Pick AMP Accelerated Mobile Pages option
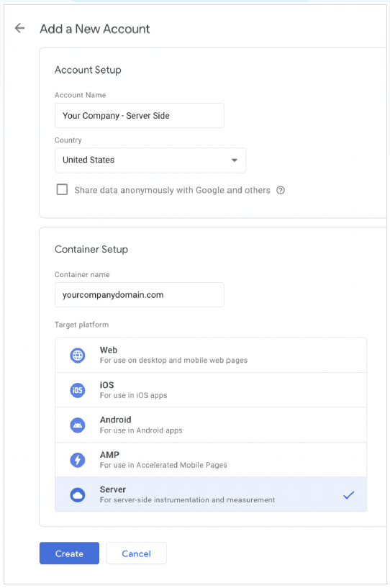This screenshot has width=390, height=588. click(211, 460)
